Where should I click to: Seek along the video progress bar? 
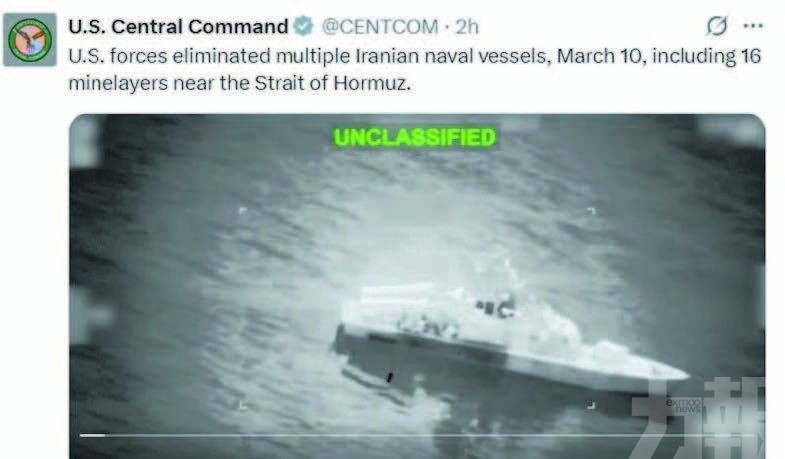417,435
